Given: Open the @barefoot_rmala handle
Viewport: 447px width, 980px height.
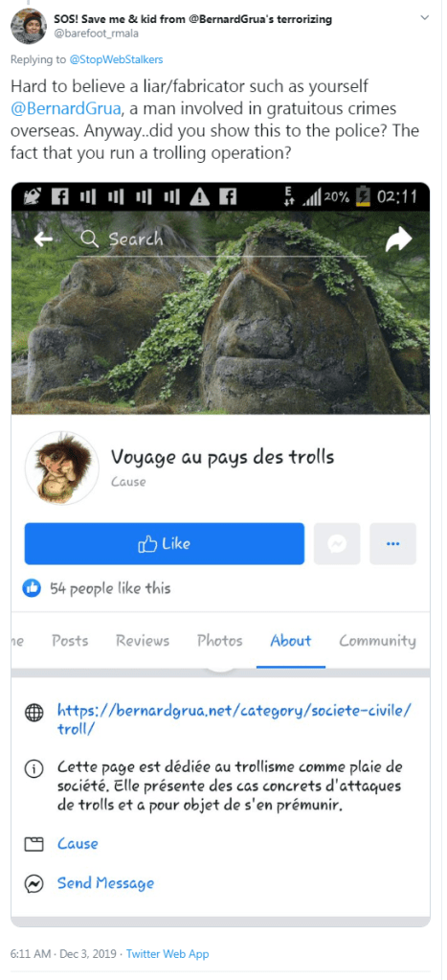Looking at the screenshot, I should coord(97,34).
